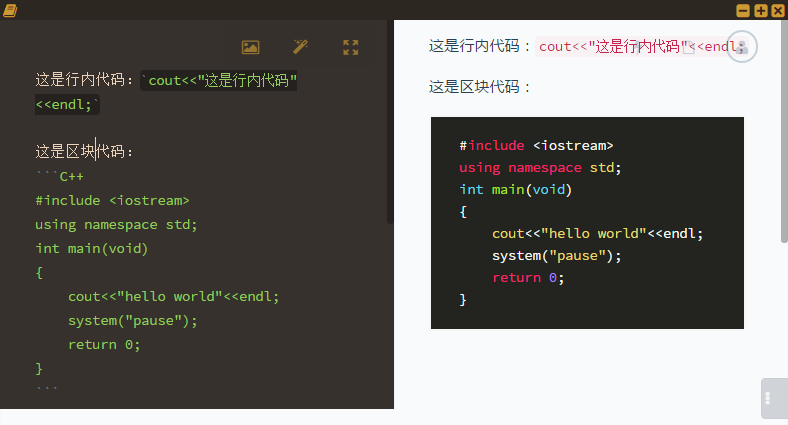Click the faint document icon in preview header
The width and height of the screenshot is (788, 425).
(x=688, y=47)
